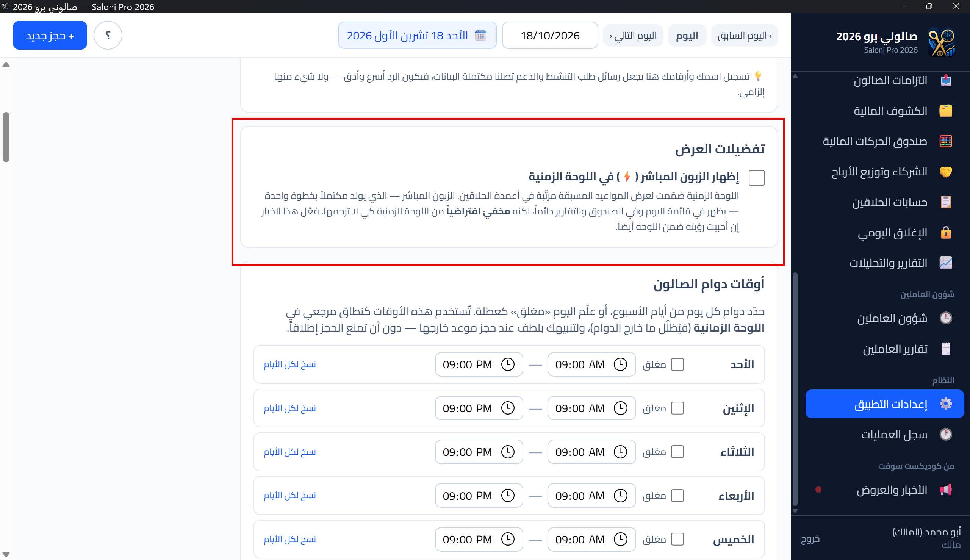This screenshot has height=560, width=970.
Task: Click the chart icon for التقارير والتحليلات
Action: 945,263
